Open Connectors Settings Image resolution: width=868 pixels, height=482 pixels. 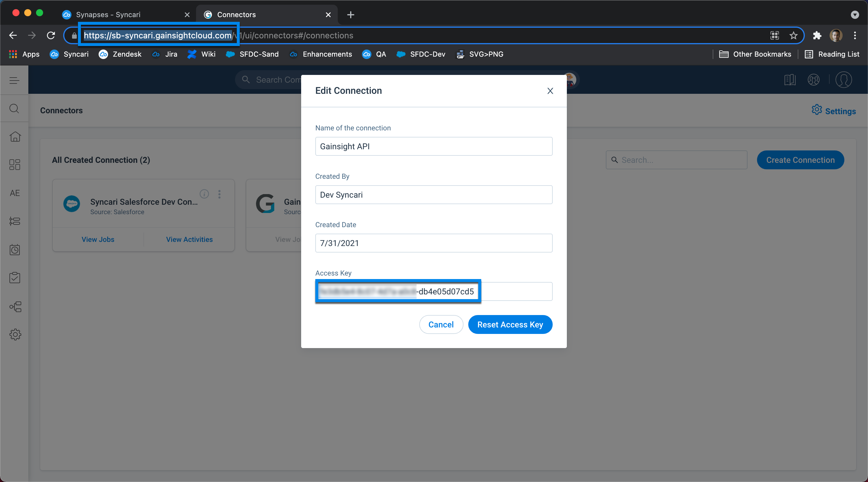point(834,111)
